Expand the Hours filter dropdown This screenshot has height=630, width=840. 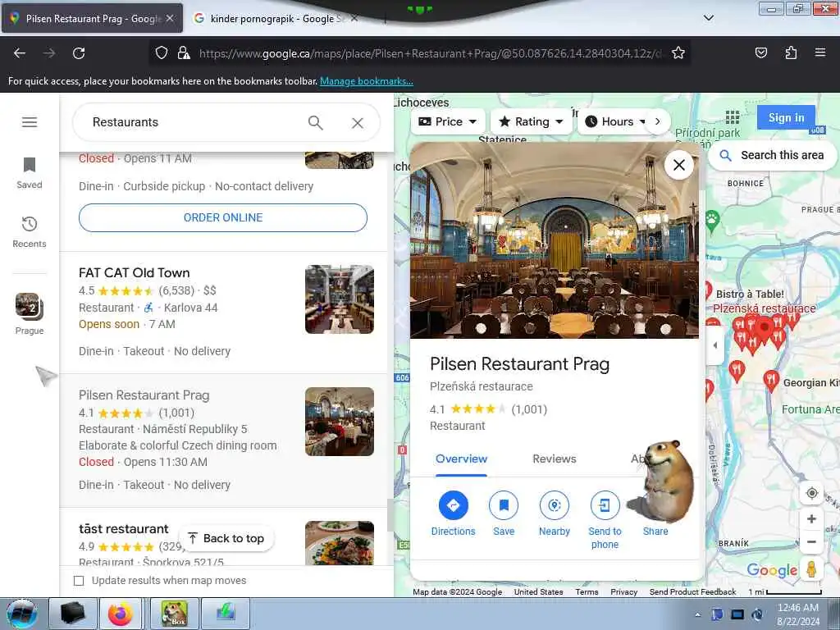click(x=614, y=121)
